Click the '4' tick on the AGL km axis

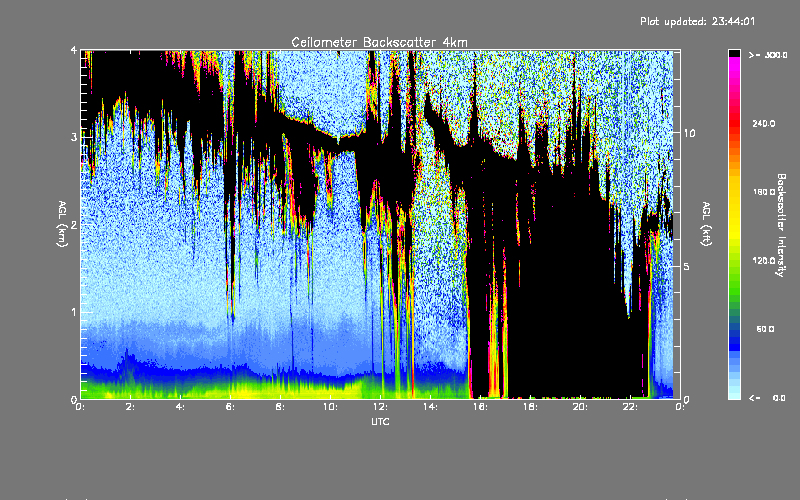tap(74, 50)
